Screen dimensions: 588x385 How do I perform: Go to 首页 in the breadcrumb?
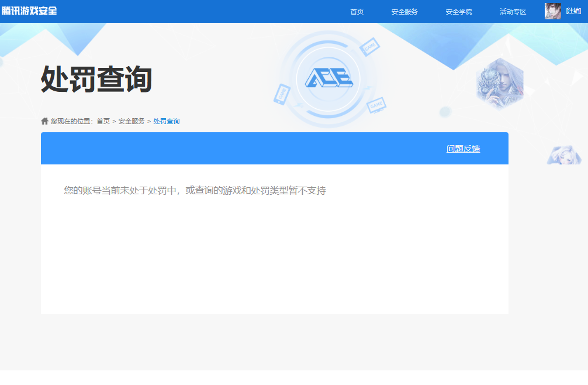pos(103,121)
